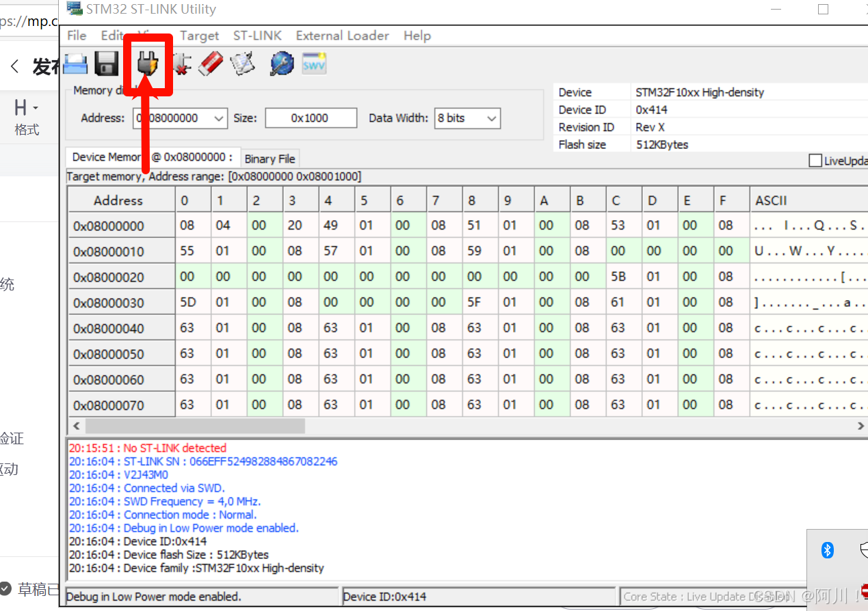Viewport: 868px width, 611px height.
Task: Connect to the target using plug icon
Action: [x=147, y=64]
